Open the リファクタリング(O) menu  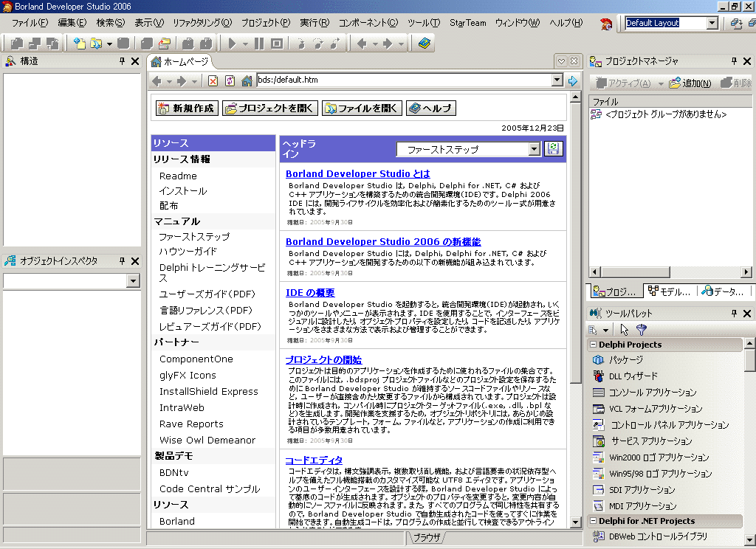point(202,23)
